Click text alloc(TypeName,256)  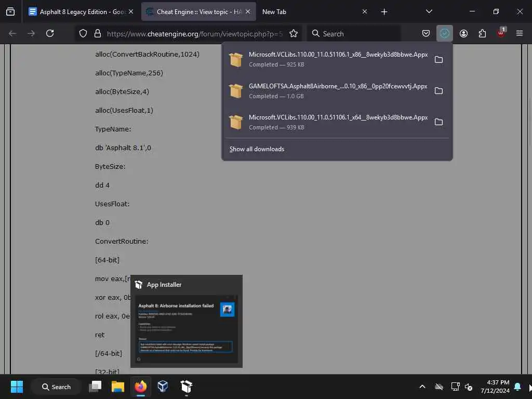(129, 73)
